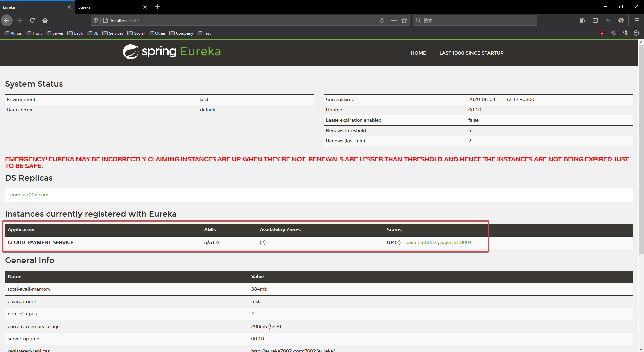Viewport: 644px width, 352px height.
Task: Open a new browser tab
Action: 157,7
